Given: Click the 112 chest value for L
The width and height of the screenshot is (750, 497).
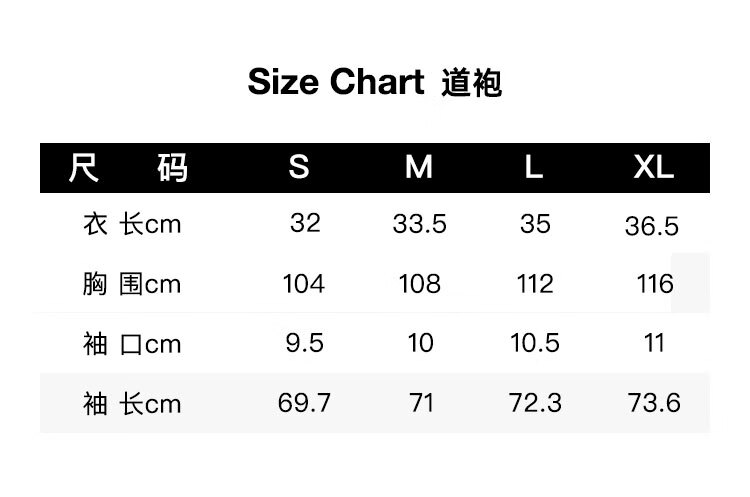Looking at the screenshot, I should tap(535, 284).
